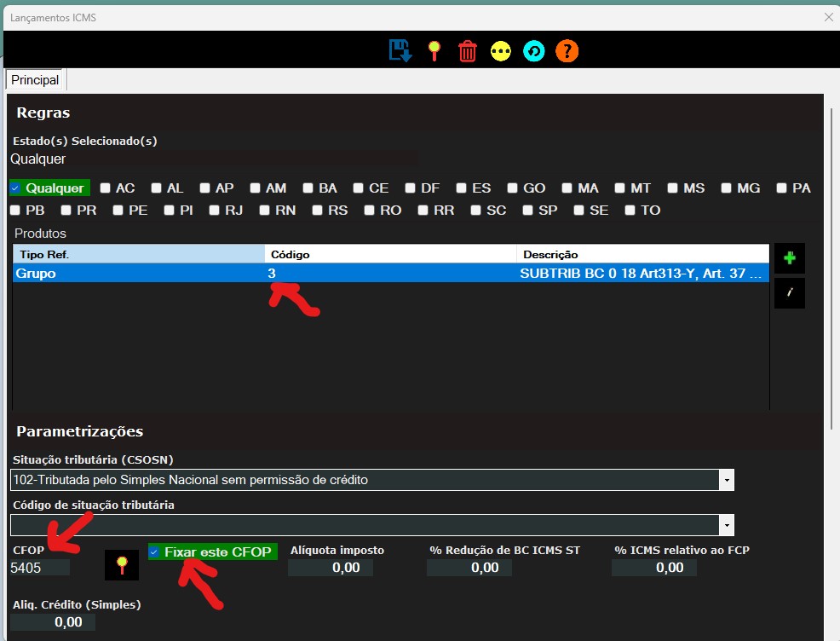Click the magnifier search icon in top toolbar
The width and height of the screenshot is (840, 641).
434,50
